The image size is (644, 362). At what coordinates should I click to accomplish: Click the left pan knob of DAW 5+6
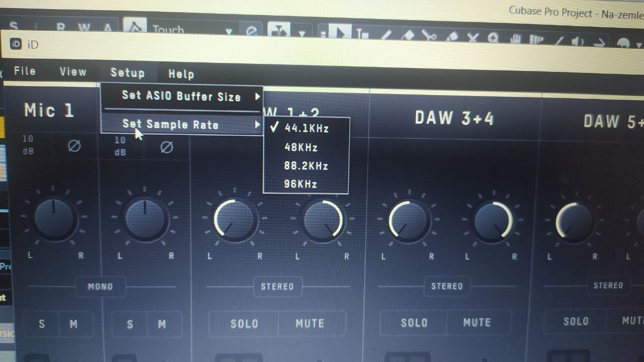click(x=575, y=221)
